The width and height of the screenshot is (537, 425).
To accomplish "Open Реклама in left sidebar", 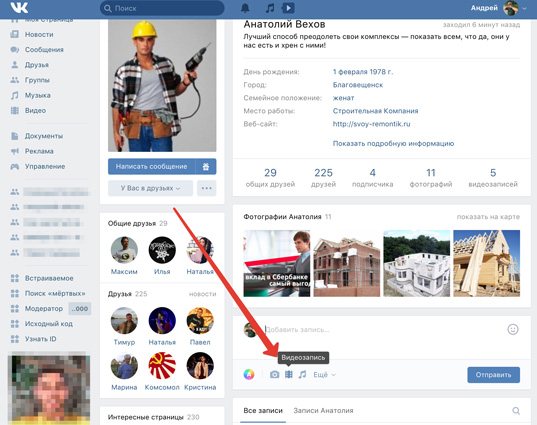I will pos(39,151).
